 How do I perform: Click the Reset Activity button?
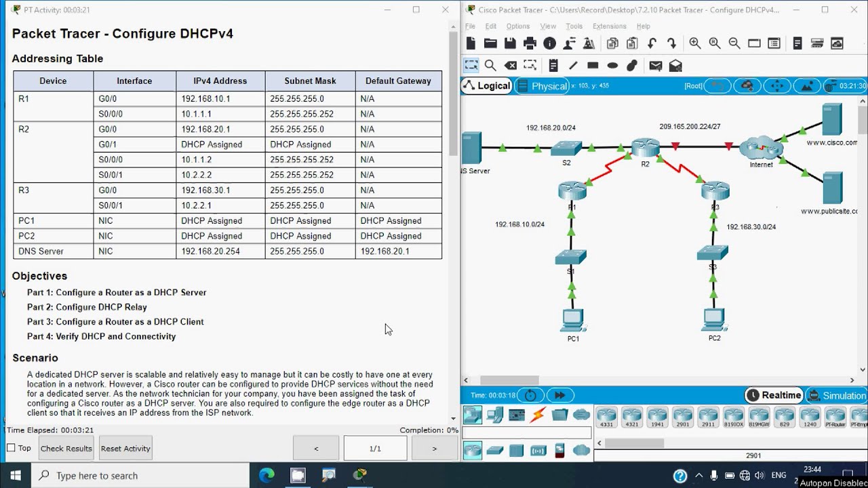[x=125, y=448]
